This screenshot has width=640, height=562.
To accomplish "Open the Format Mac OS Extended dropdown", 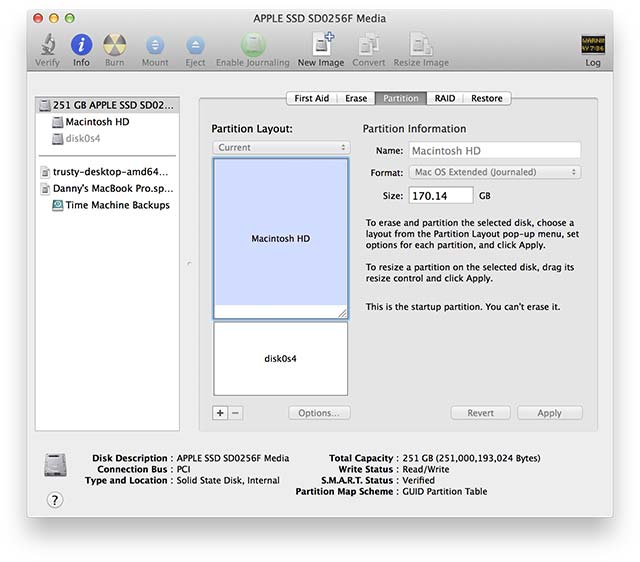I will [x=495, y=172].
